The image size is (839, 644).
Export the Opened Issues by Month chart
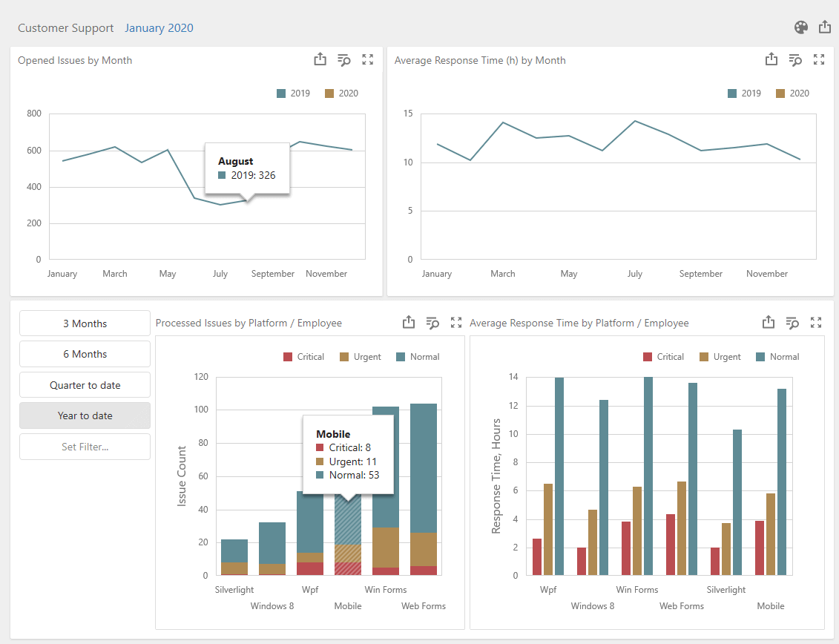click(320, 59)
